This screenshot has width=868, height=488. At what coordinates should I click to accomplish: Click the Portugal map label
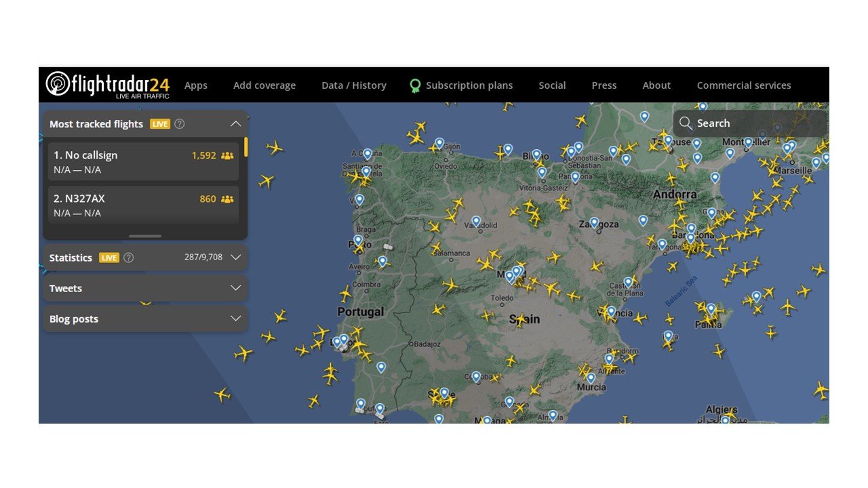[361, 312]
